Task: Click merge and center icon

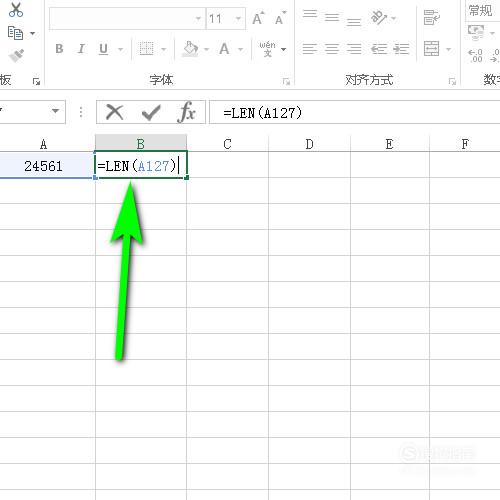Action: tap(431, 49)
